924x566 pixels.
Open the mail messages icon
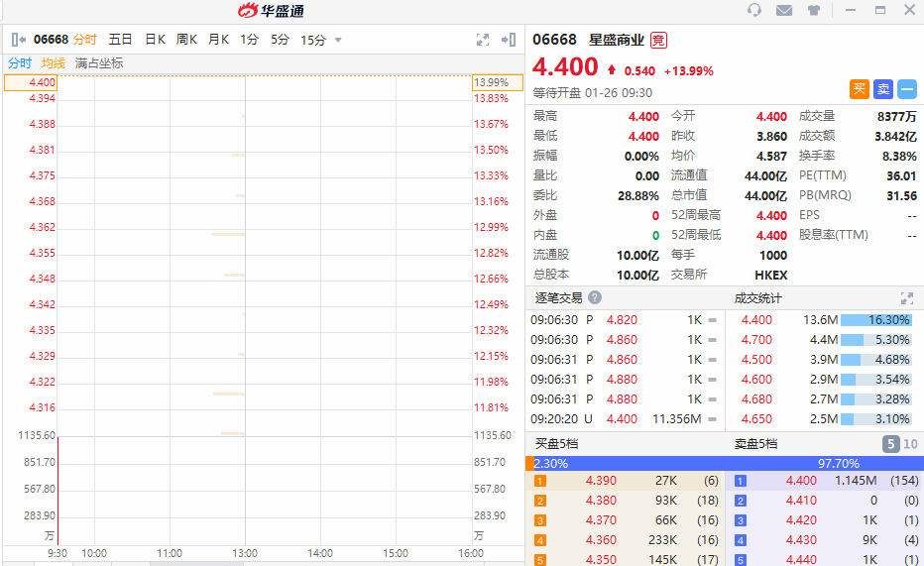pos(784,11)
